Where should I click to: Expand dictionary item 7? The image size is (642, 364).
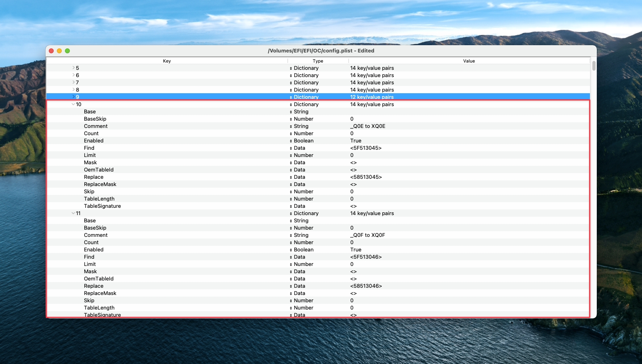coord(73,82)
